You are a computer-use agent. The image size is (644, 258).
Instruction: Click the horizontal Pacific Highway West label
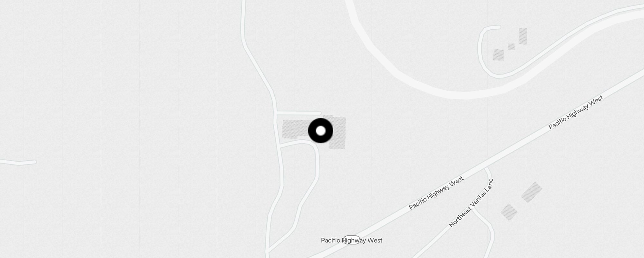pos(352,240)
